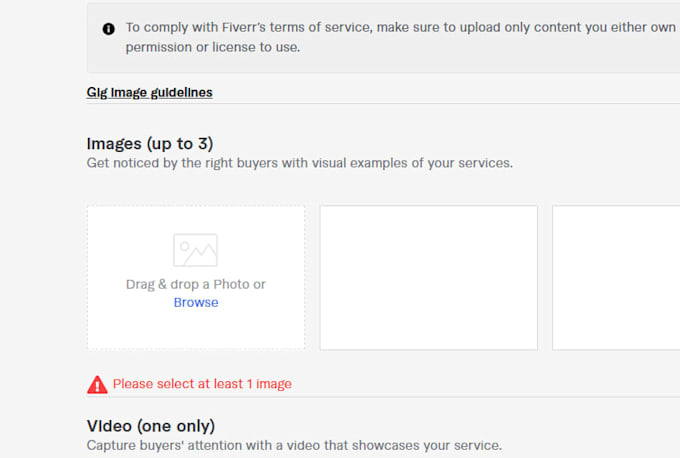This screenshot has height=458, width=680.
Task: Click the 'Please select at least 1 image' error
Action: (202, 384)
